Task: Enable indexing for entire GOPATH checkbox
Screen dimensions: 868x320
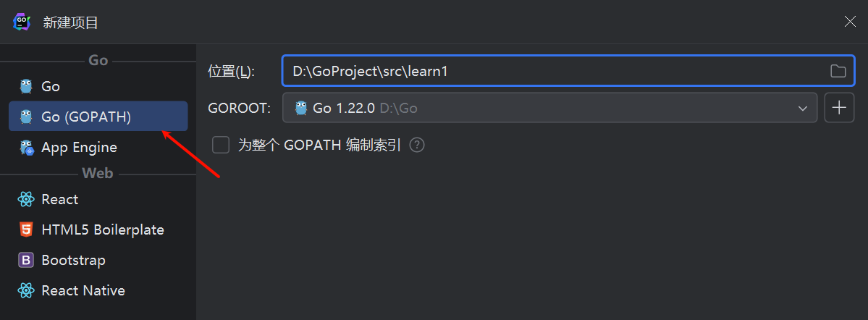Action: [221, 145]
